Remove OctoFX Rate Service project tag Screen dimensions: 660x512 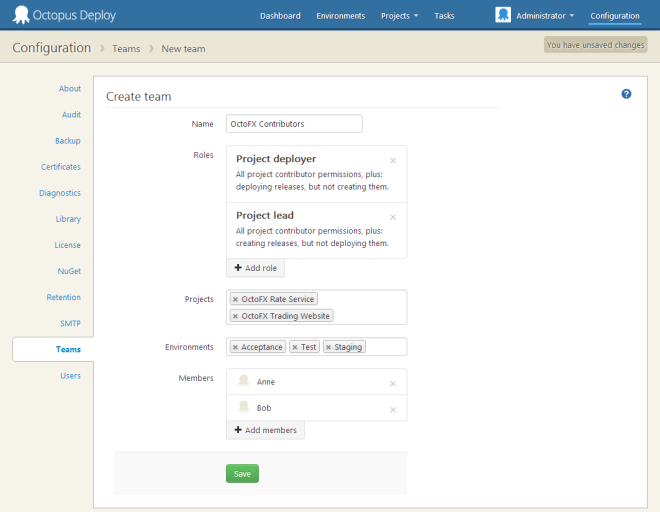click(235, 299)
